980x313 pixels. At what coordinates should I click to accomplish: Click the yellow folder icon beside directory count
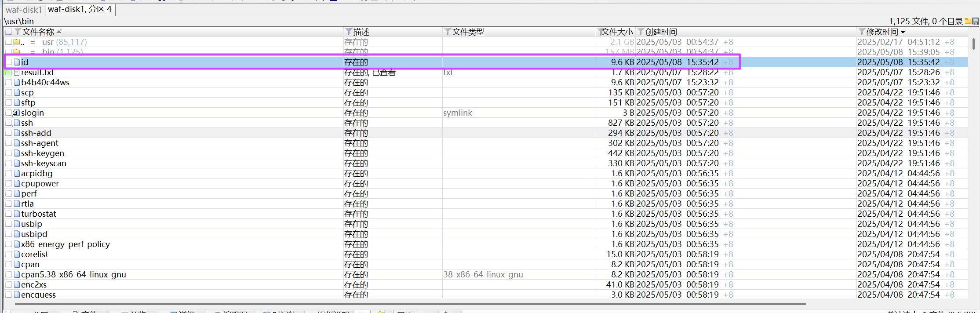click(x=968, y=21)
